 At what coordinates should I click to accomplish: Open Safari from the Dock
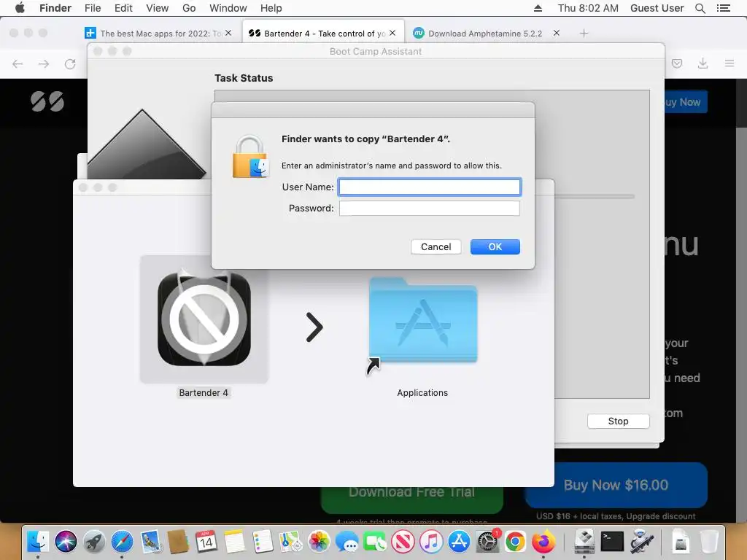click(x=122, y=542)
